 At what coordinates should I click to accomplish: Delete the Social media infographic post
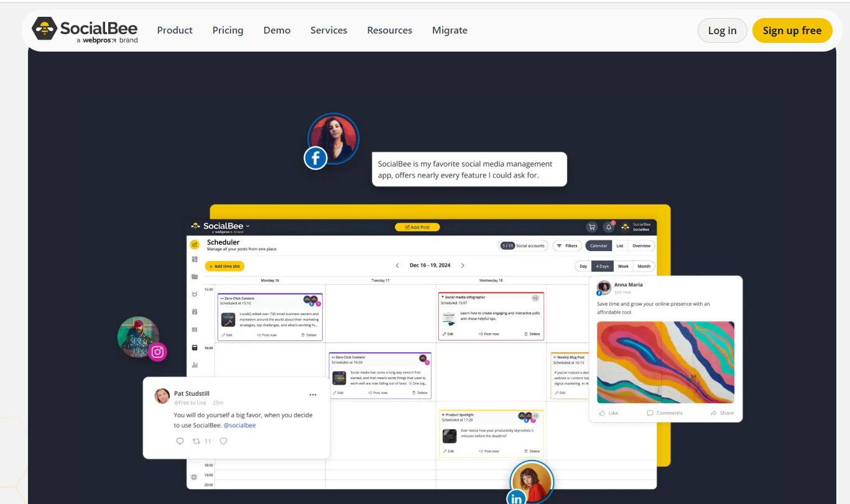(532, 334)
